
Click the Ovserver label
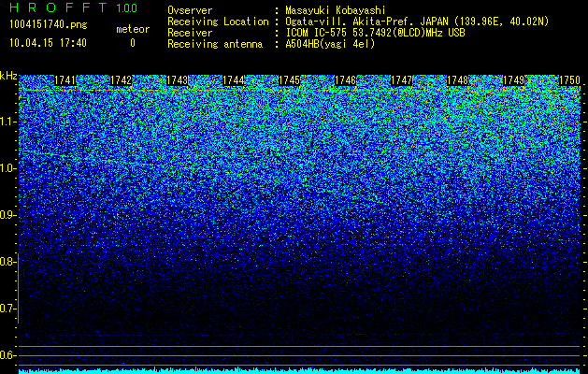click(190, 10)
